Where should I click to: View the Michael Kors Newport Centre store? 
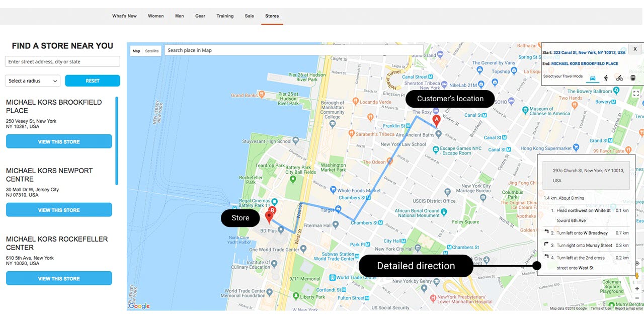pos(59,210)
